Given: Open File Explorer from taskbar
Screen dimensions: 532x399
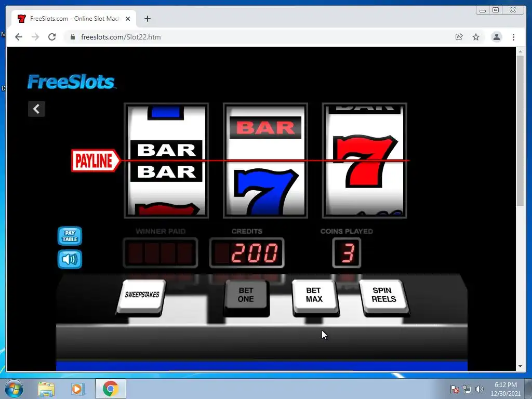Looking at the screenshot, I should click(x=46, y=389).
